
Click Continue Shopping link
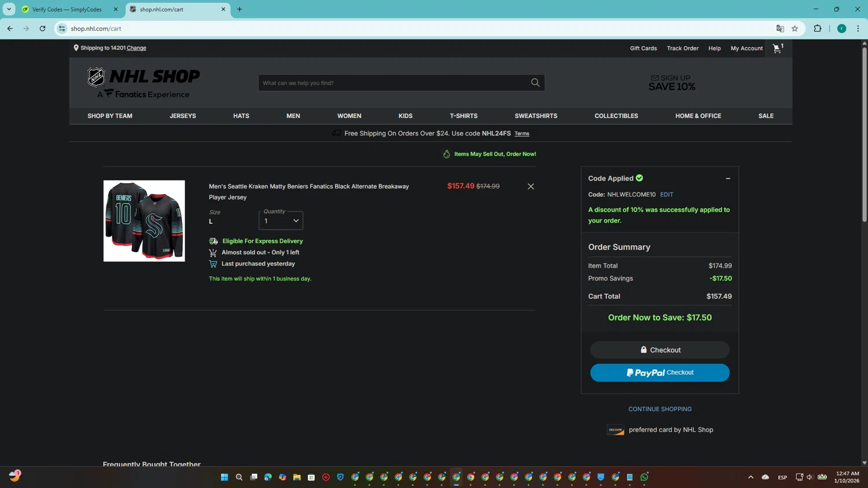660,409
